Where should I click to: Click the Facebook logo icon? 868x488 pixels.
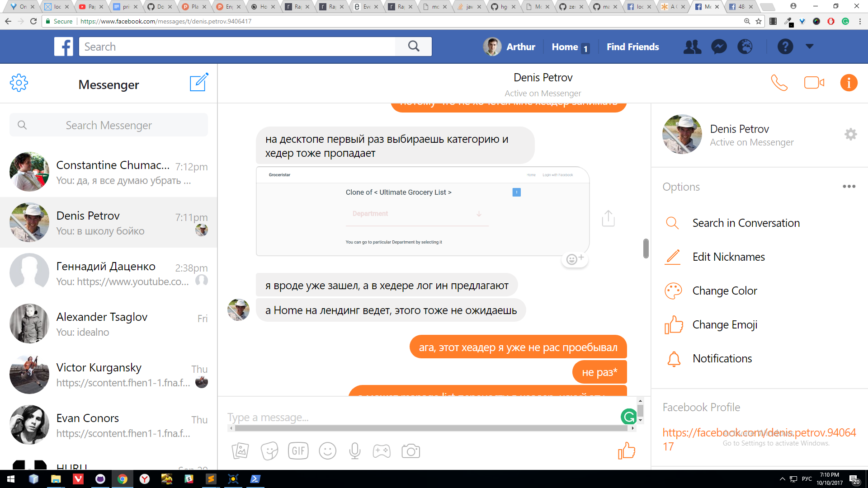pyautogui.click(x=64, y=47)
